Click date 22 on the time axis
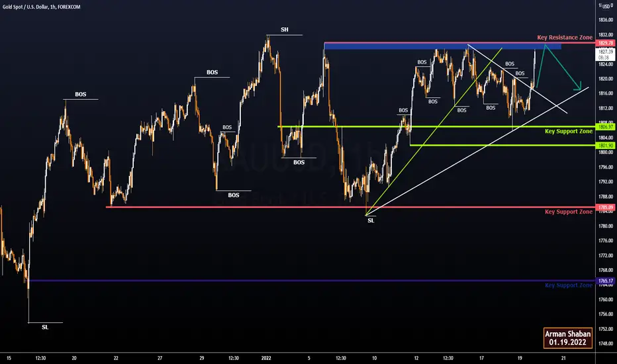617x364 pixels. [x=116, y=358]
